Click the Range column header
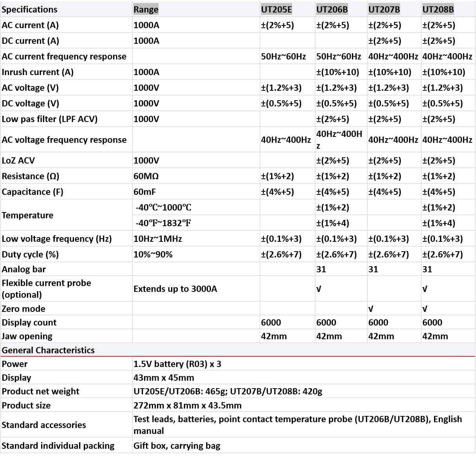The image size is (476, 457). click(x=146, y=9)
